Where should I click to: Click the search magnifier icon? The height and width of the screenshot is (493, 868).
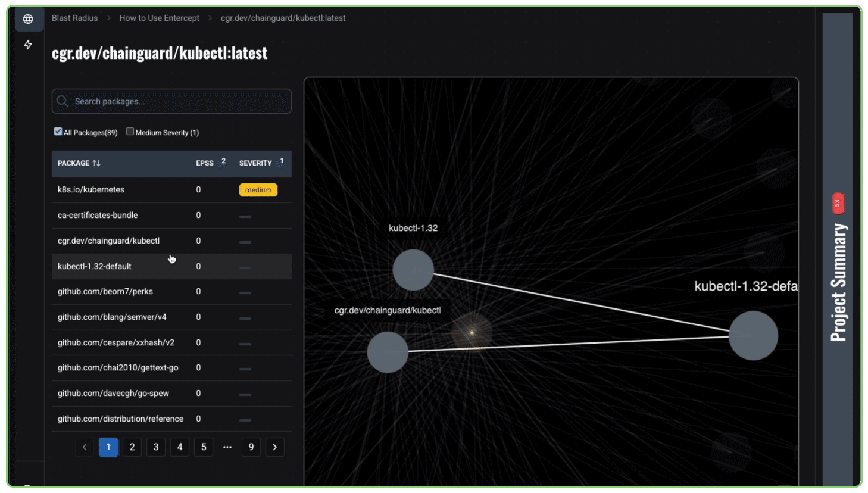(63, 101)
